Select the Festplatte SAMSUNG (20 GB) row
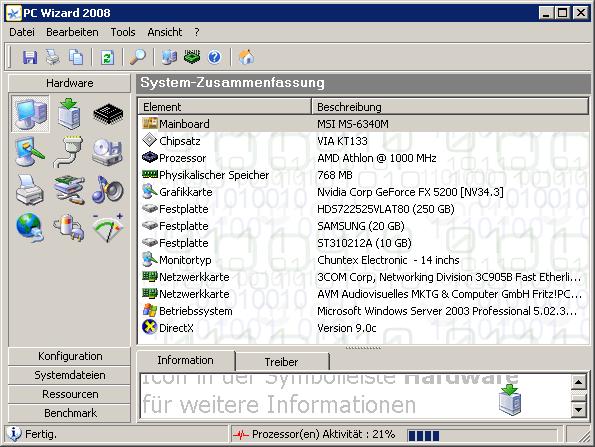 (364, 226)
